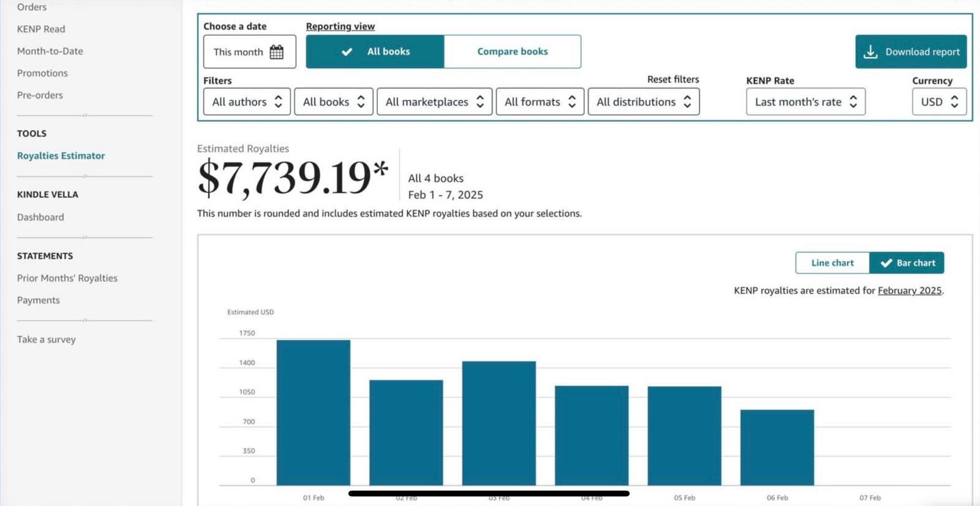Open the All authors filter dropdown
980x506 pixels.
click(x=247, y=102)
